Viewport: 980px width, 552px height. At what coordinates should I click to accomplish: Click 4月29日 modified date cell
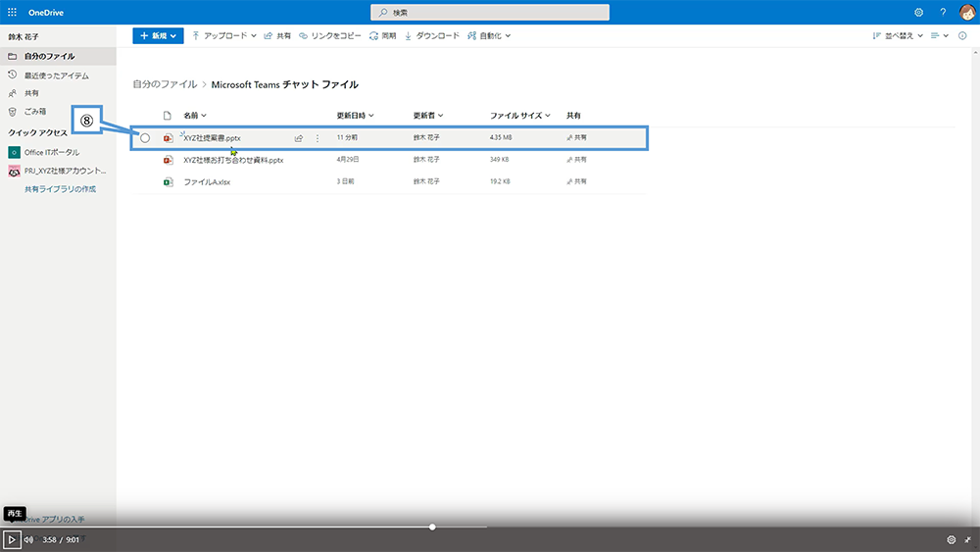tap(348, 160)
